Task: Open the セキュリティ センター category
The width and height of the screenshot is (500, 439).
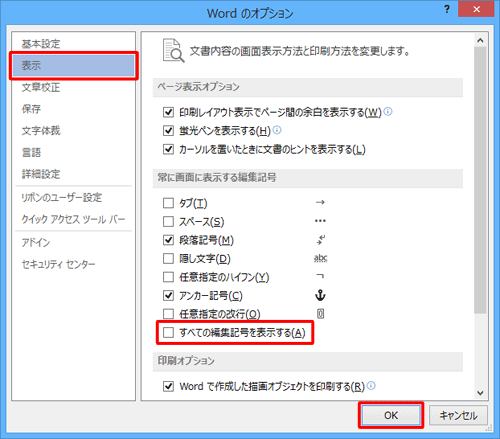Action: [x=58, y=264]
